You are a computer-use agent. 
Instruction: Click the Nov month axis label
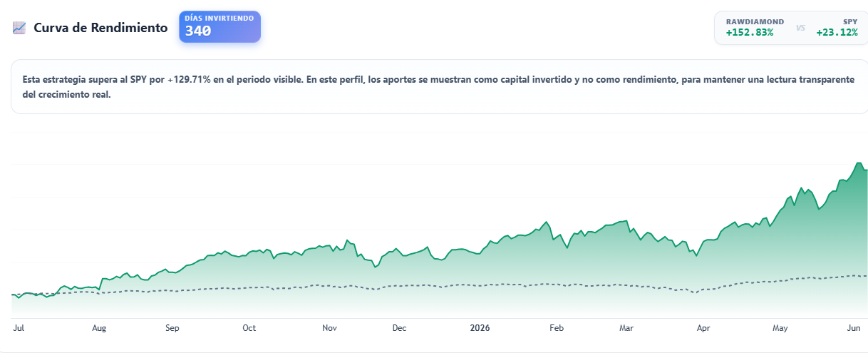pos(329,328)
